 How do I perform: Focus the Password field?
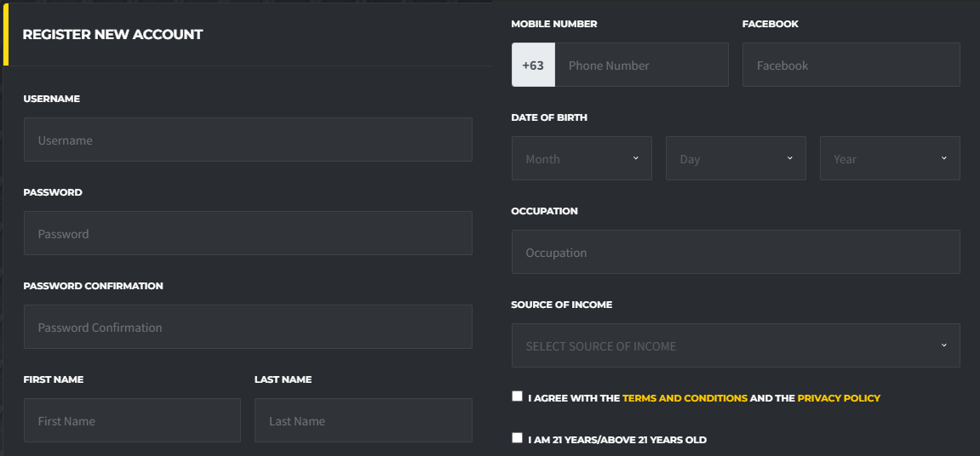(x=247, y=234)
